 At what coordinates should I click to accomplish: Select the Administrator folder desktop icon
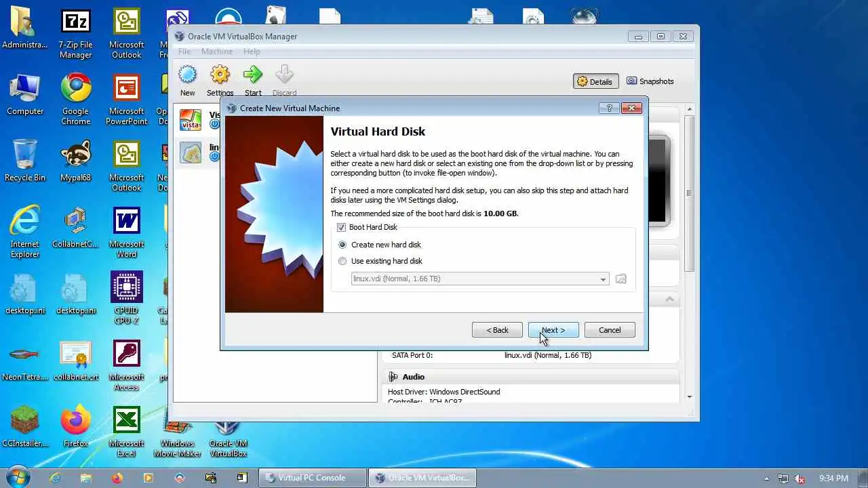24,28
